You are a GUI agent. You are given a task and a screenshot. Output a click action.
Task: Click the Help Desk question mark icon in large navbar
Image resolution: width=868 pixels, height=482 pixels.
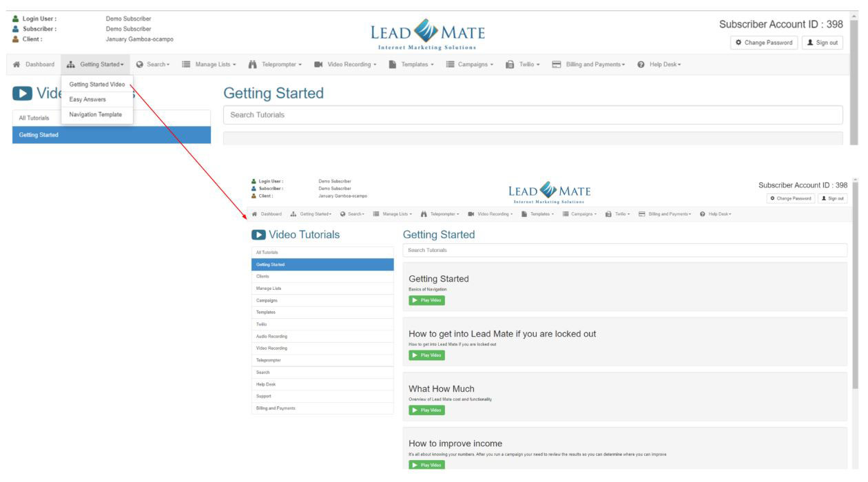click(x=641, y=65)
